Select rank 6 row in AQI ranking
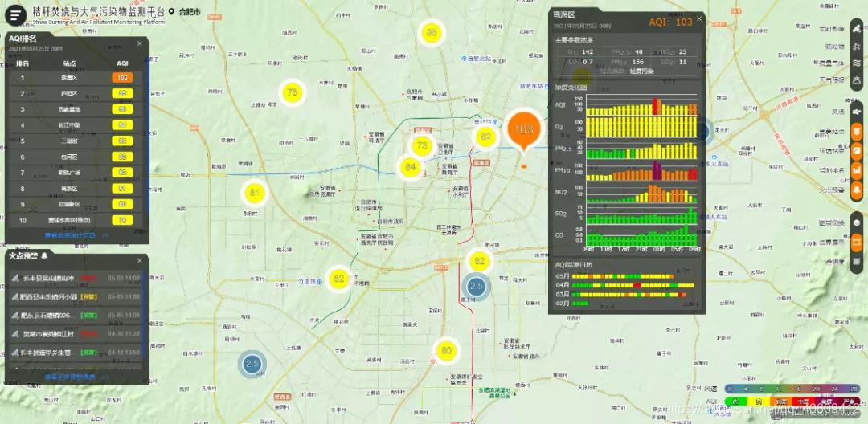Viewport: 868px width, 424px height. [x=76, y=157]
